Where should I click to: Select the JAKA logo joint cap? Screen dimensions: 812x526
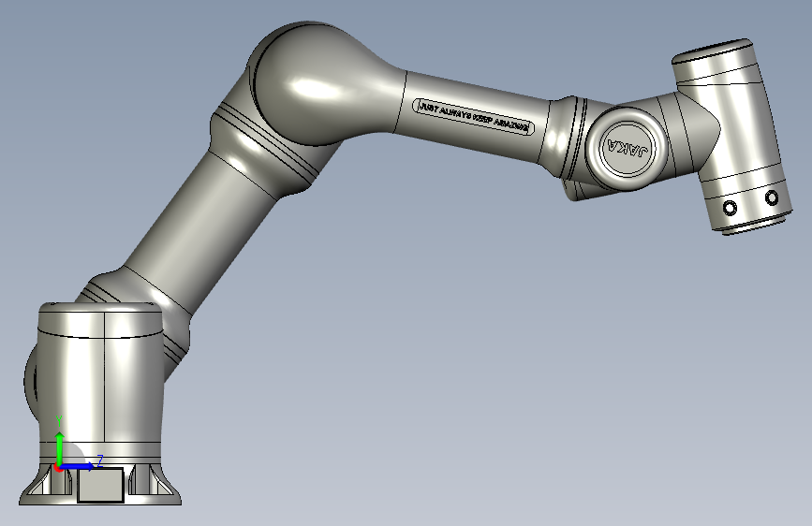pyautogui.click(x=627, y=149)
